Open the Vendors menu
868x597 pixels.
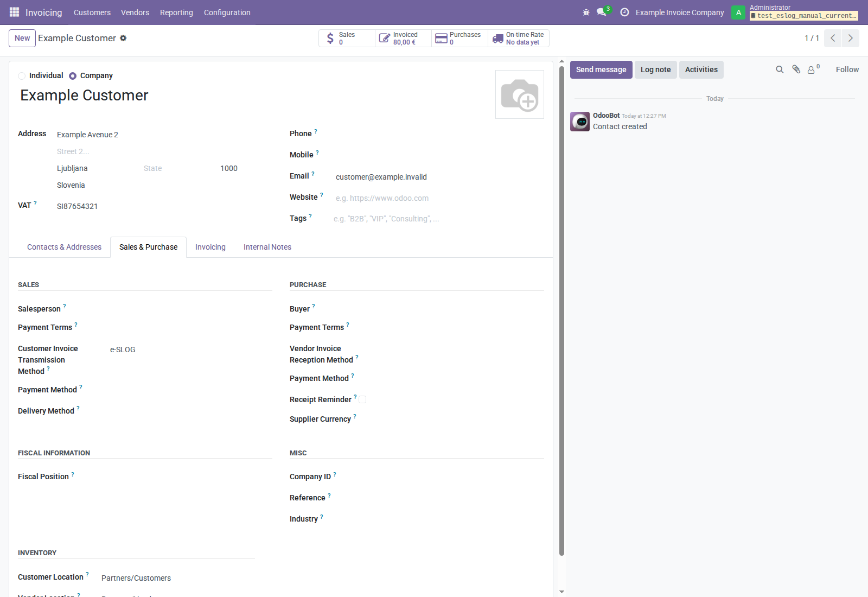click(x=135, y=12)
